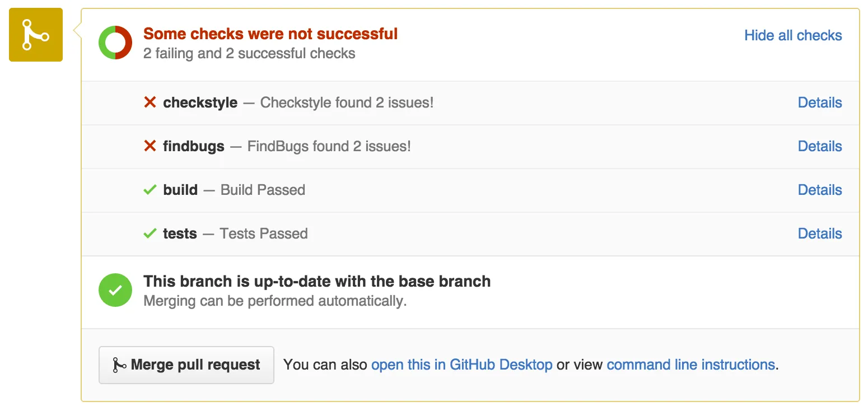The width and height of the screenshot is (868, 411).
Task: Click the red X beside checkstyle
Action: click(x=149, y=102)
